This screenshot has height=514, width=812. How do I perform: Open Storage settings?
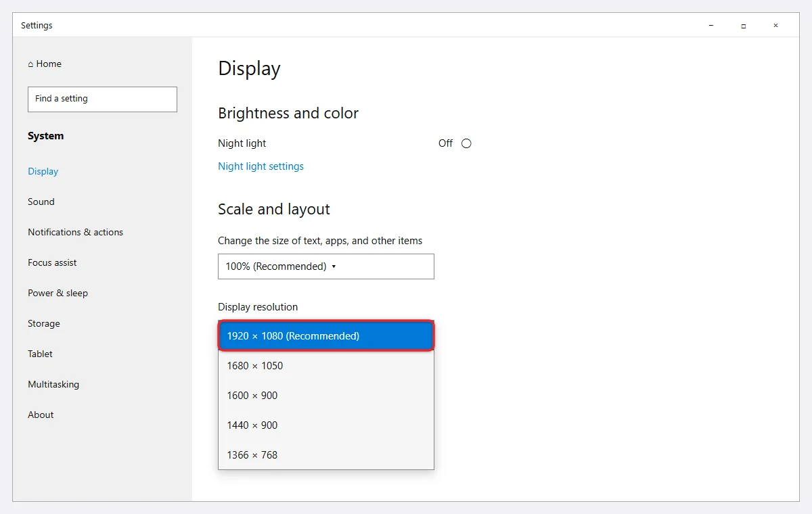(x=44, y=323)
